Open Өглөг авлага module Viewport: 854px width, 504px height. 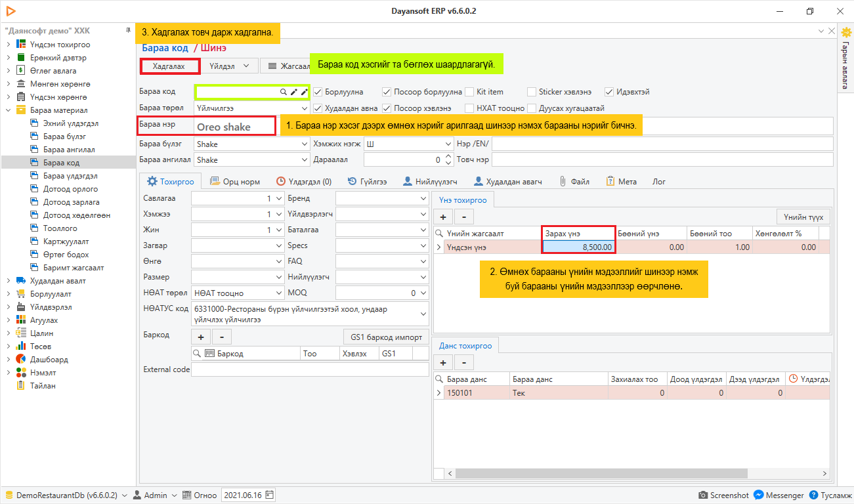click(x=53, y=71)
